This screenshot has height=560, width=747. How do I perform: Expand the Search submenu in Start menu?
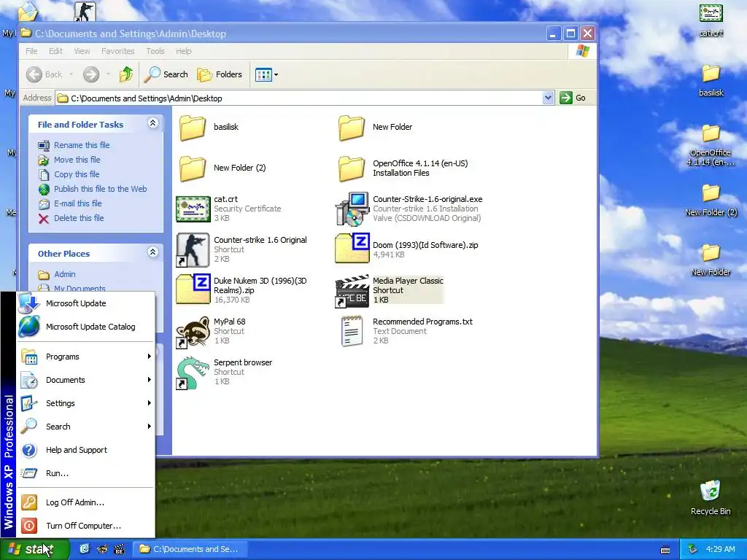pyautogui.click(x=86, y=427)
